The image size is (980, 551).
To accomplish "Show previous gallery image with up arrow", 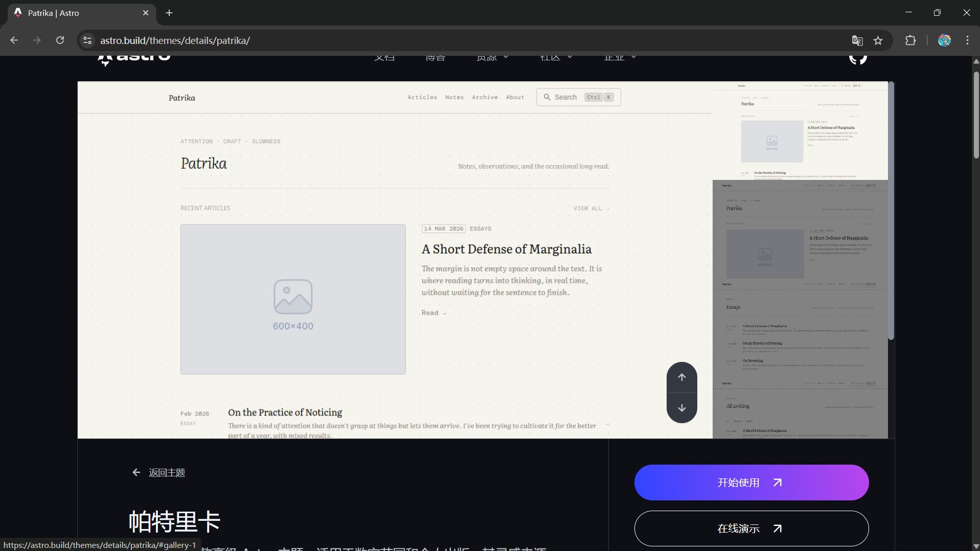I will pyautogui.click(x=682, y=377).
